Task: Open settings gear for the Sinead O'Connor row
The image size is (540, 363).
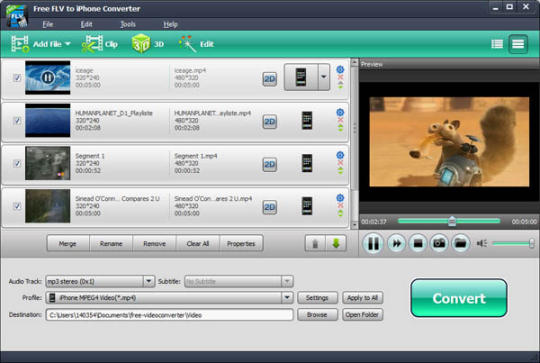Action: 340,197
